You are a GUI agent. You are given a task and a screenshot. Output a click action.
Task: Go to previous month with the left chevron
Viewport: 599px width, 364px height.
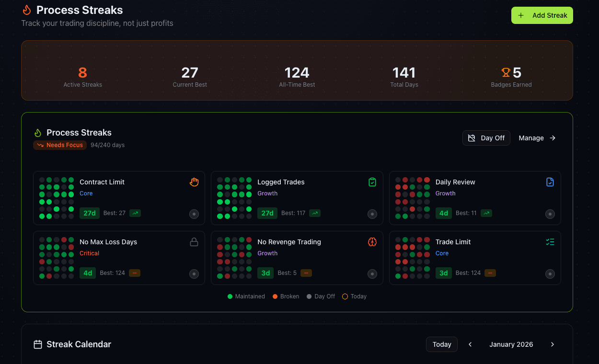point(470,344)
